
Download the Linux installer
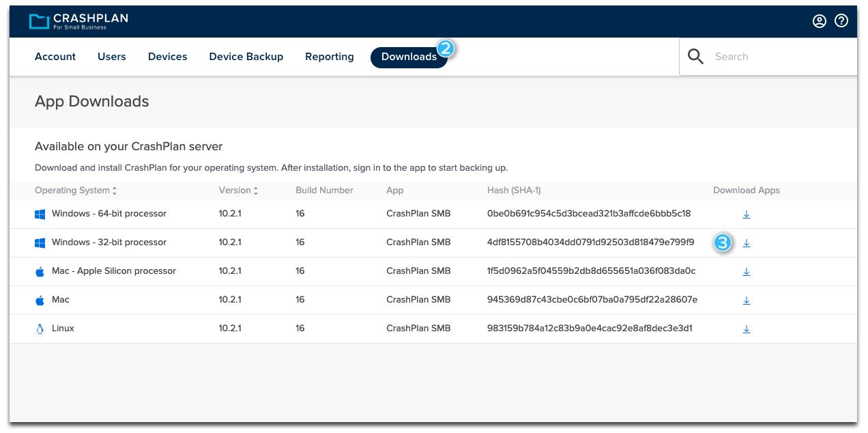[x=747, y=329]
